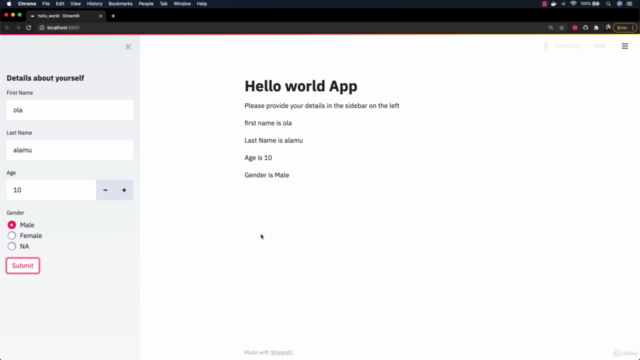Click the Error update button in Chrome
This screenshot has height=360, width=640.
625,28
